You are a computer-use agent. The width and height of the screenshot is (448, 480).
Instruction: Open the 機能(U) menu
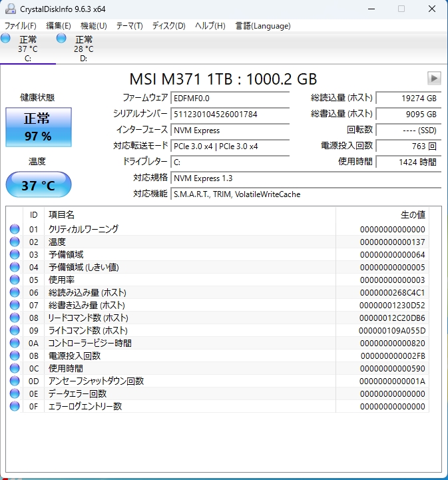click(93, 26)
